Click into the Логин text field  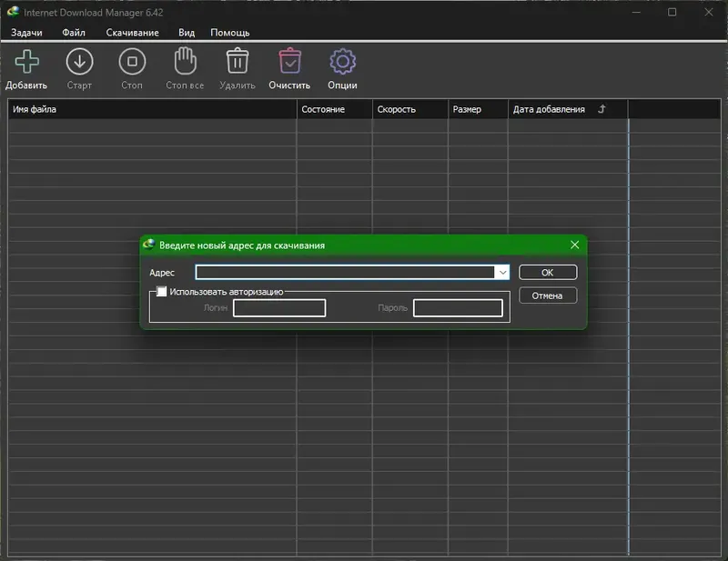tap(279, 308)
